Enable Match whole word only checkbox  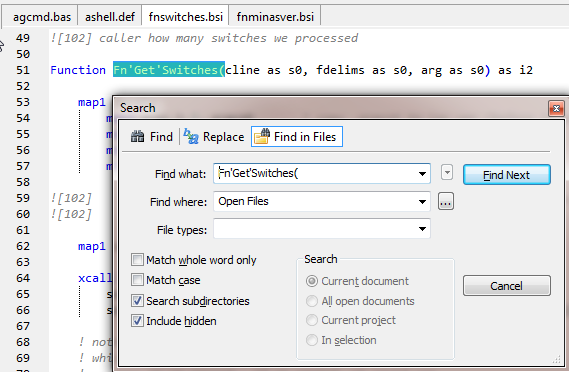[x=138, y=260]
